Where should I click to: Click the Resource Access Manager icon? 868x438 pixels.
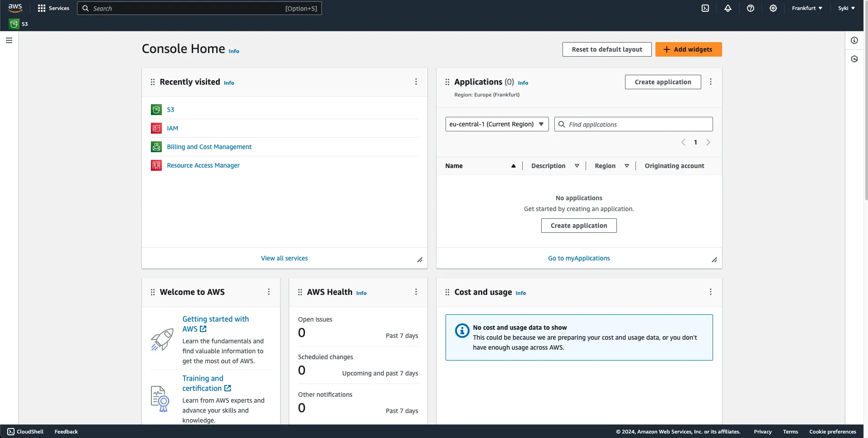click(x=156, y=165)
